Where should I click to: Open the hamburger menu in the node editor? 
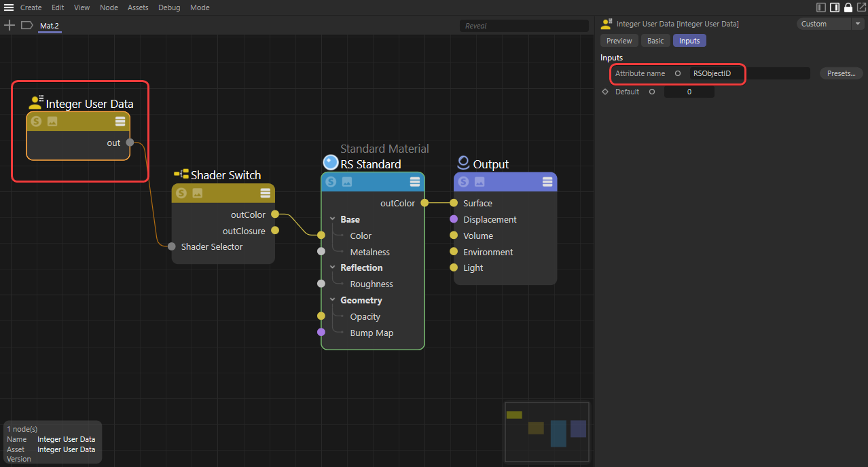coord(9,7)
